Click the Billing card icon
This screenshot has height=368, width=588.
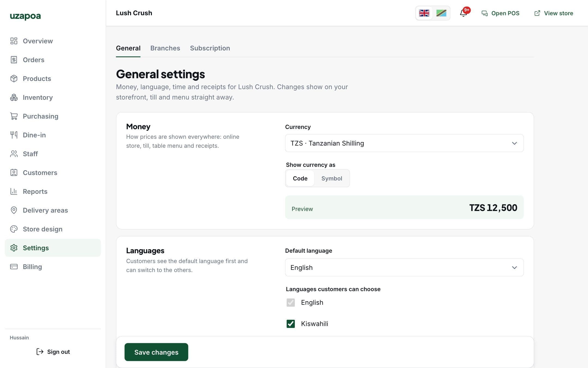pyautogui.click(x=14, y=267)
